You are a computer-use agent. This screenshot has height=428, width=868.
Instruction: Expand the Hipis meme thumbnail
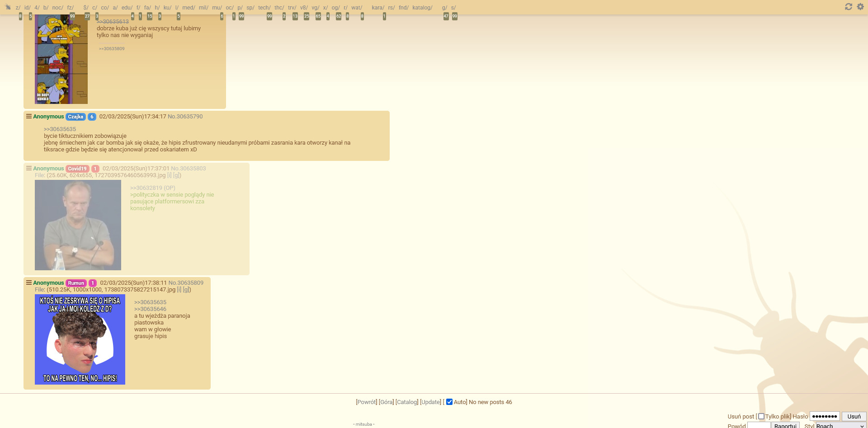80,339
